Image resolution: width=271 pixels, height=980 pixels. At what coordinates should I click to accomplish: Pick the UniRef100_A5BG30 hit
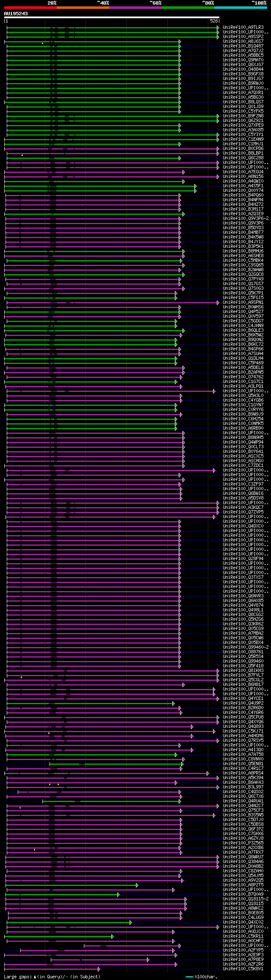[243, 97]
